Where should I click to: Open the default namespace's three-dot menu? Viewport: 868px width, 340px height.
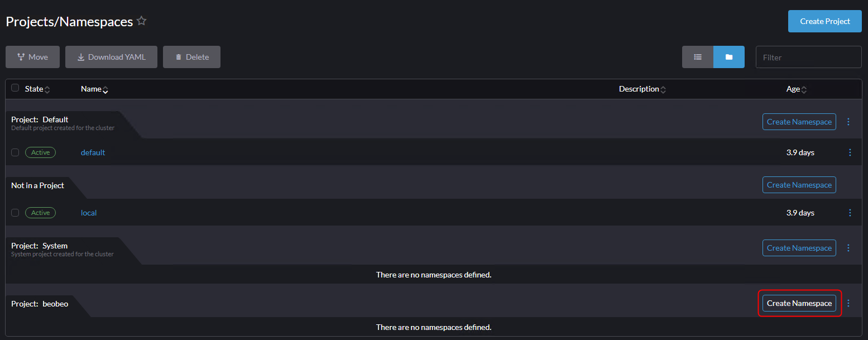(x=850, y=152)
